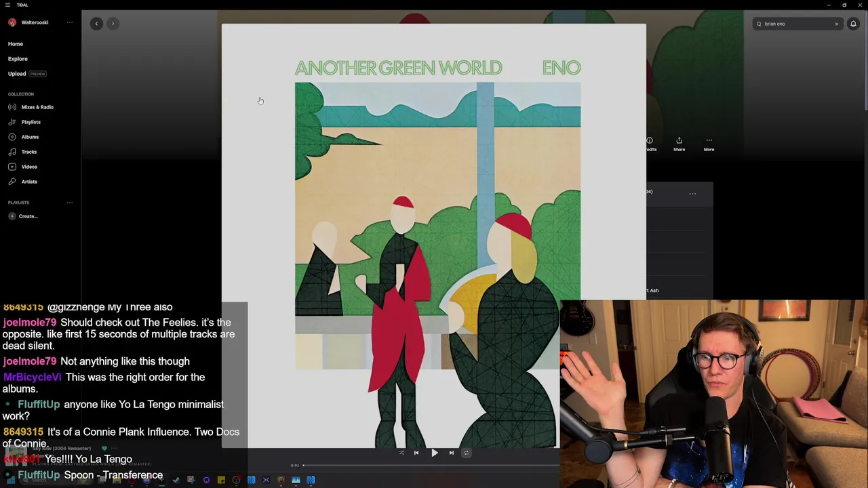Go to Home in sidebar
868x488 pixels.
click(x=16, y=44)
